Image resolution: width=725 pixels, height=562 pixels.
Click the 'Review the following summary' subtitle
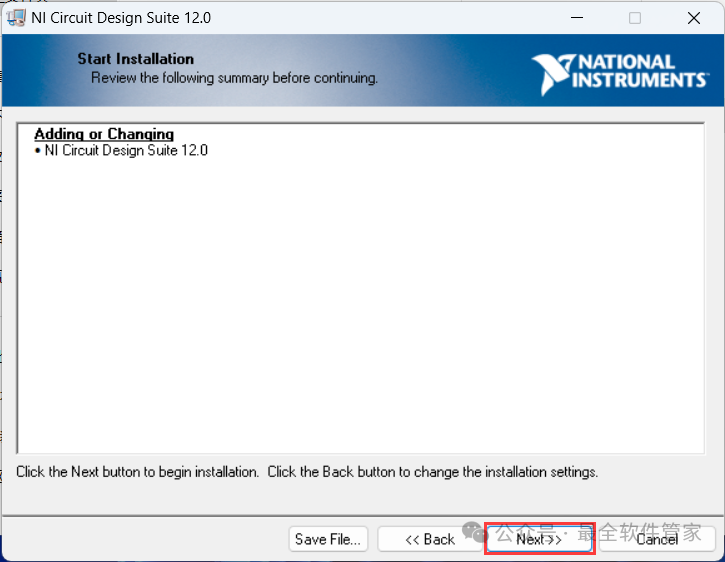pyautogui.click(x=234, y=77)
